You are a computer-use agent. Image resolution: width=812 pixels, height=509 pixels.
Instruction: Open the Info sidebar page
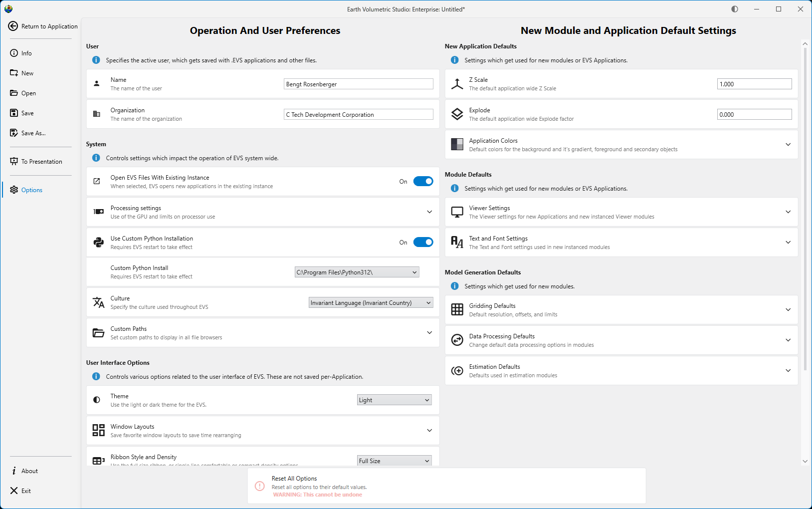[x=26, y=52]
